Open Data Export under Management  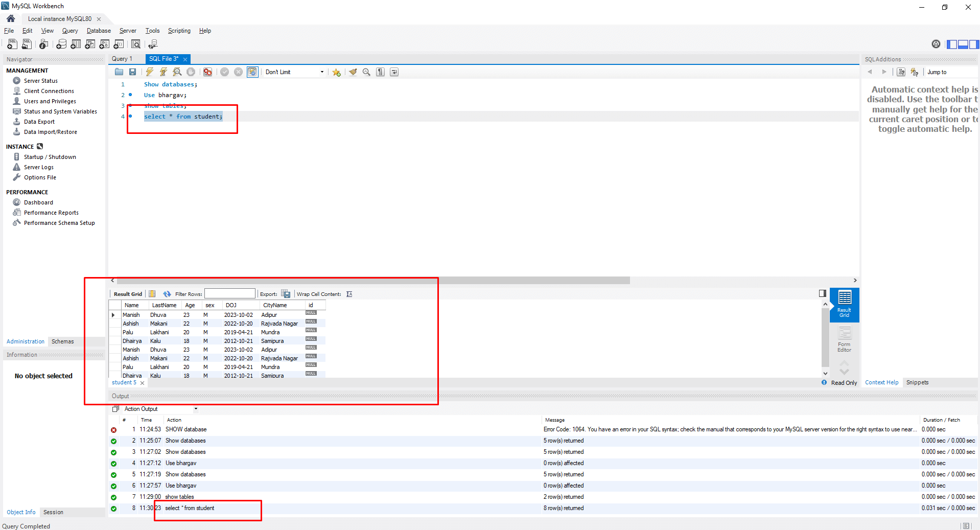pyautogui.click(x=39, y=122)
